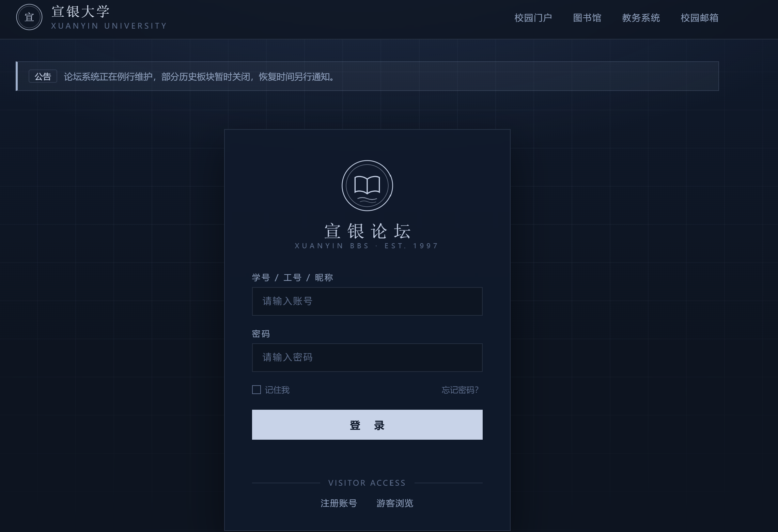Click the VISITOR ACCESS caption
Image resolution: width=778 pixels, height=532 pixels.
367,483
